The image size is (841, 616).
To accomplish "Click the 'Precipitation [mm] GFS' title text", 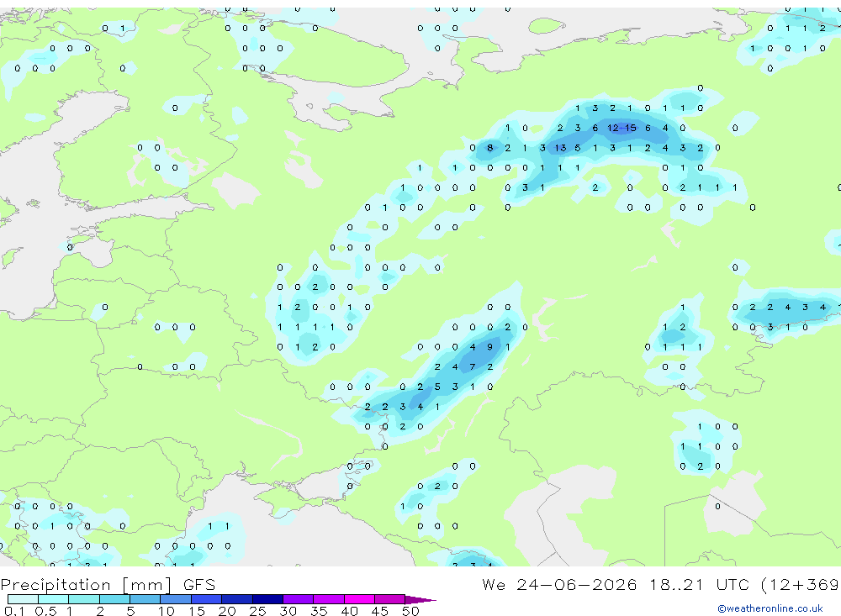I will (x=108, y=584).
